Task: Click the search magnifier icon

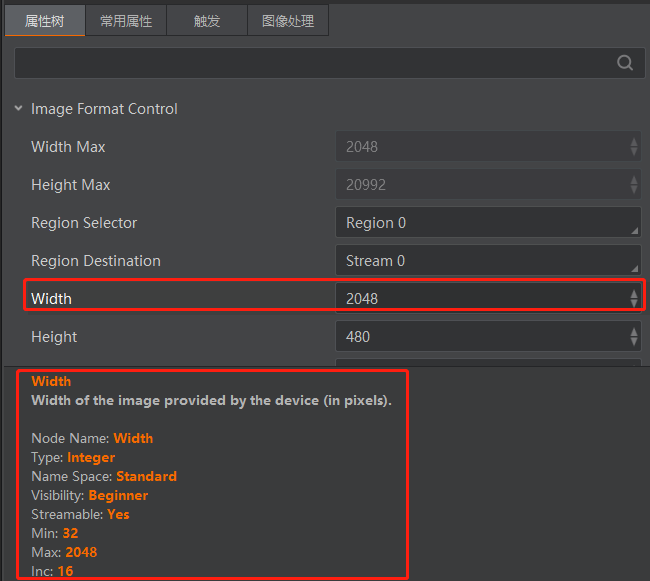Action: [x=625, y=63]
